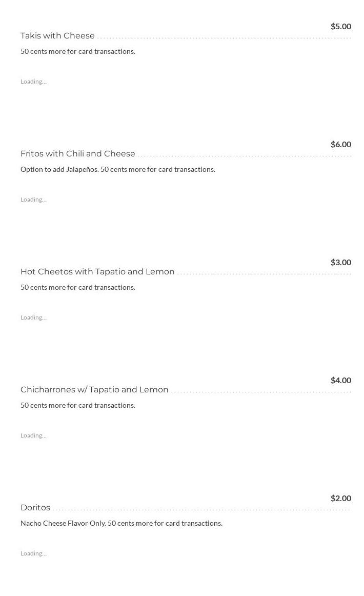The height and width of the screenshot is (596, 364).
Task: Click the $5.00 price for Takis
Action: (x=340, y=26)
